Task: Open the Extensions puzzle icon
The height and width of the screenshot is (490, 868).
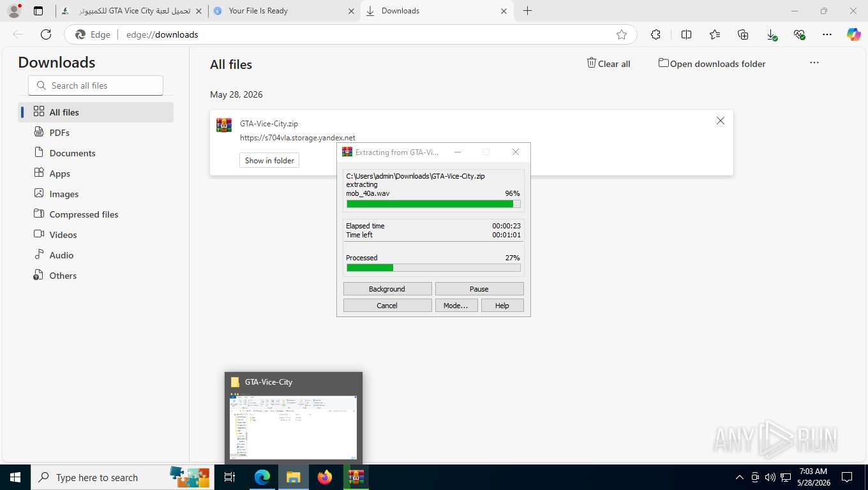Action: pos(655,34)
